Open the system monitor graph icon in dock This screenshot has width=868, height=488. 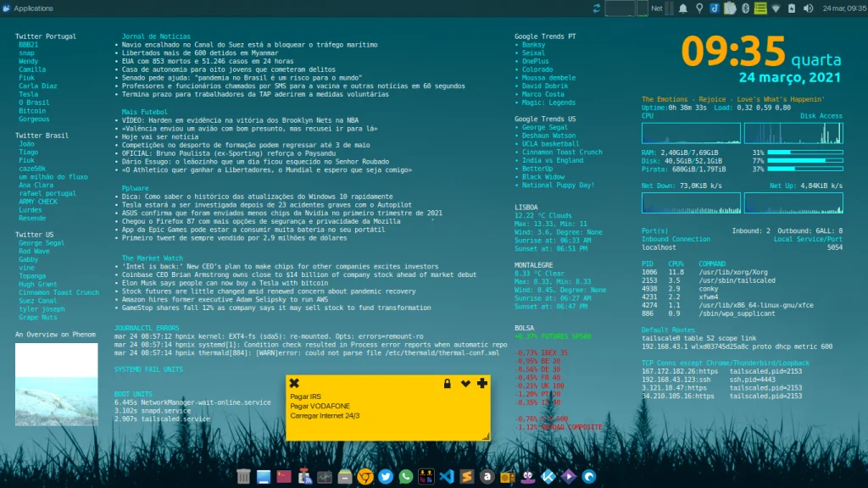tap(325, 476)
